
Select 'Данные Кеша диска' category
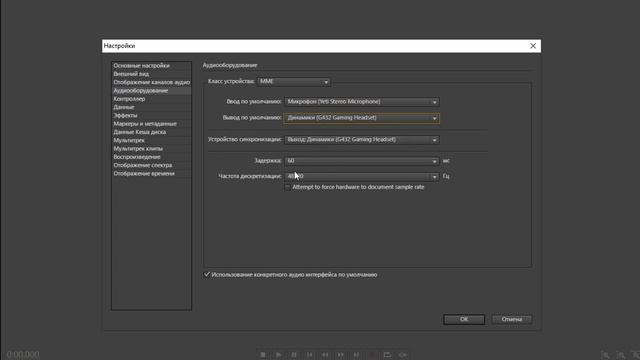151,132
